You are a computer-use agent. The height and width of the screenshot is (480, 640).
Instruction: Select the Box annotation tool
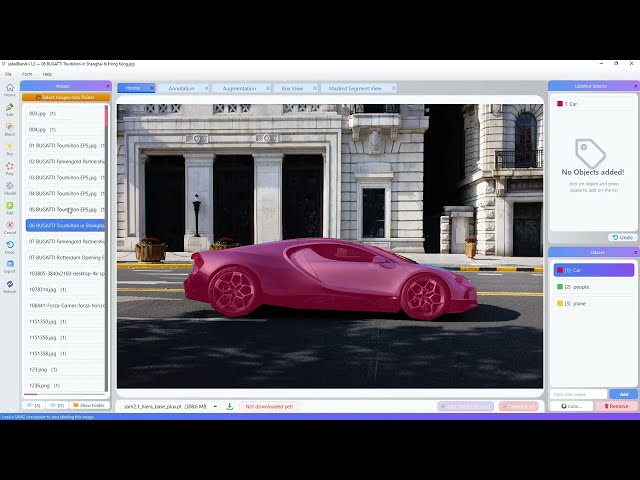tap(10, 149)
